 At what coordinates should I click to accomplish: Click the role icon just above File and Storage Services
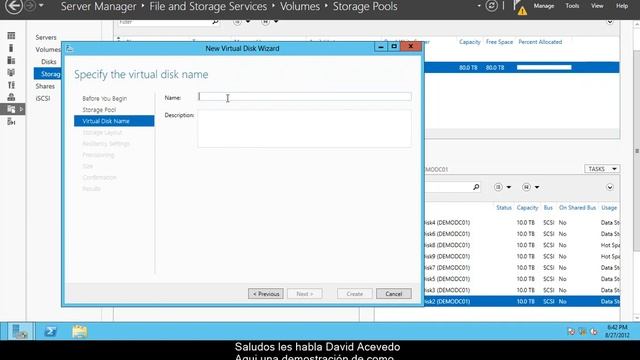[x=11, y=97]
